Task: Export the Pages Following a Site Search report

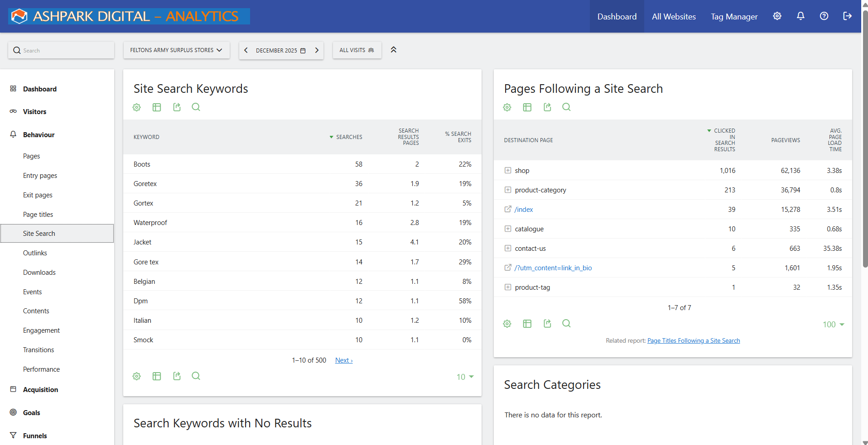Action: point(547,107)
